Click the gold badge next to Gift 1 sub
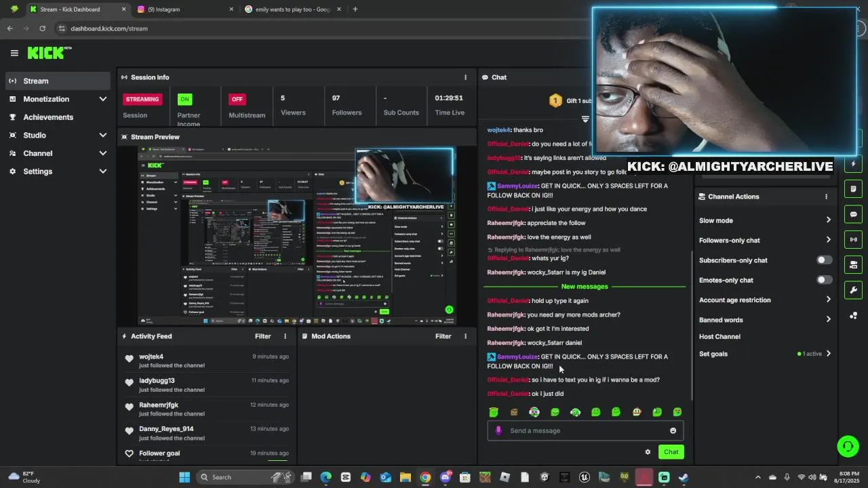 pos(555,101)
